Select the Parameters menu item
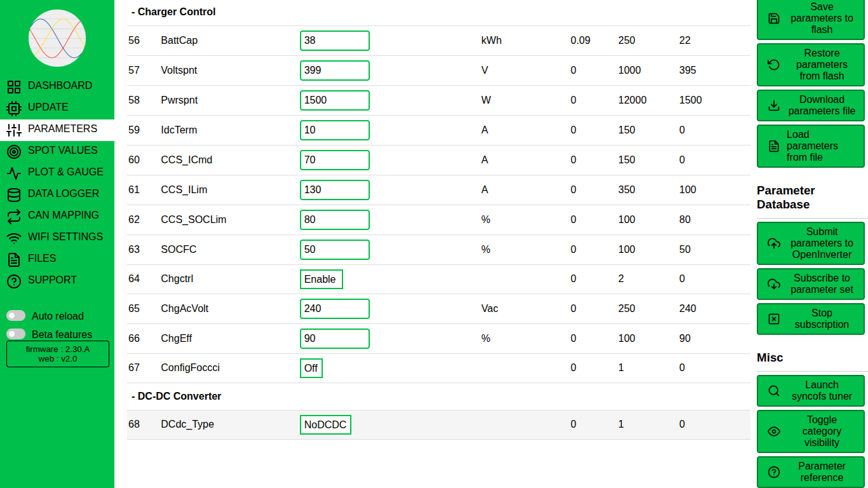The width and height of the screenshot is (868, 488). 62,129
